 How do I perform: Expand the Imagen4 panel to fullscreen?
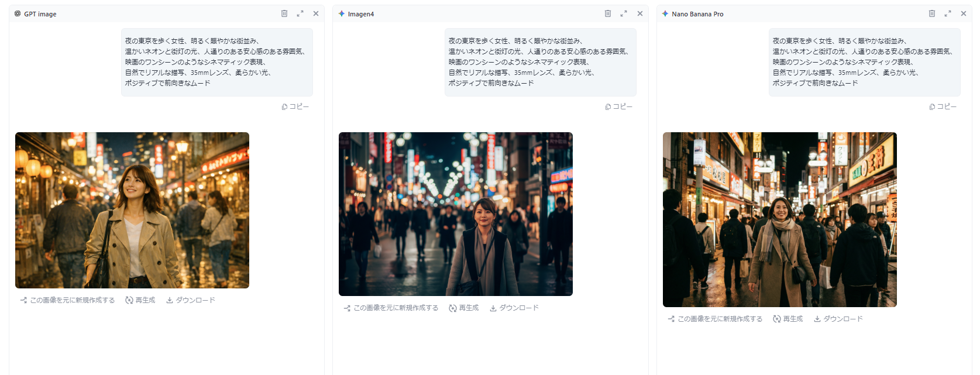pyautogui.click(x=624, y=13)
